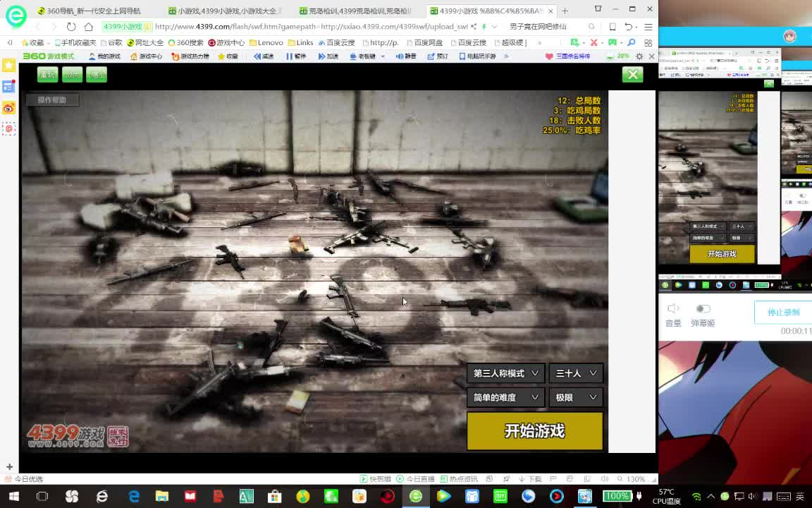Open the 360搜索 bookmark

[185, 42]
